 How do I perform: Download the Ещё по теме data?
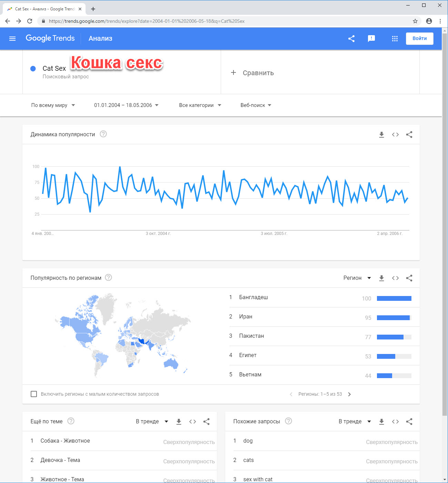coord(179,422)
